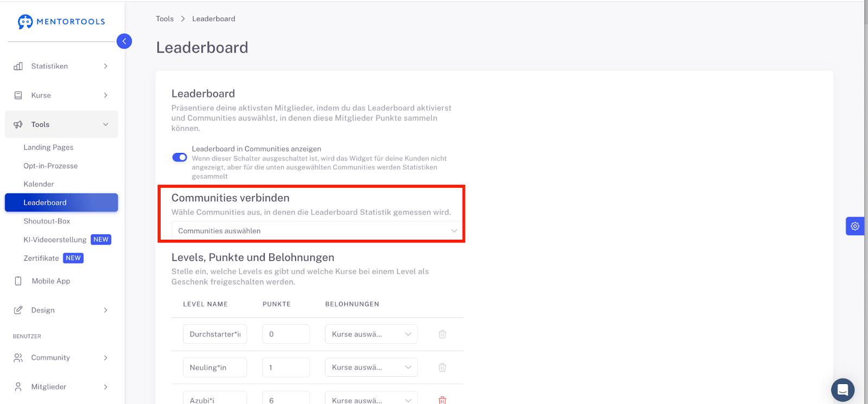The image size is (868, 404).
Task: Select Shoutout-Box from the sidebar
Action: (47, 221)
